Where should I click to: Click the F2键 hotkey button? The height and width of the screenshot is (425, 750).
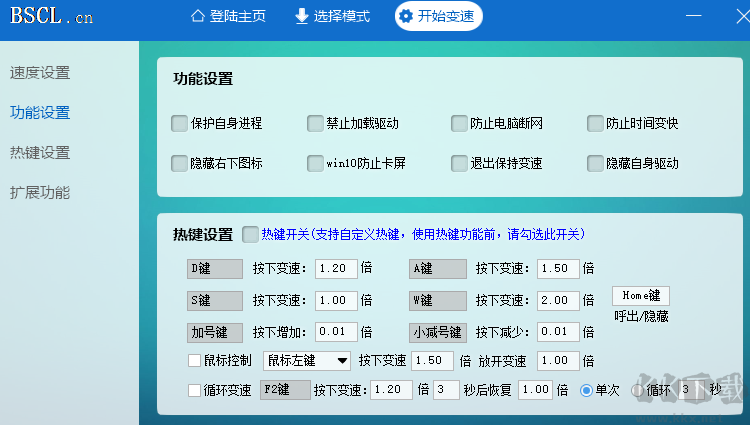tap(285, 390)
